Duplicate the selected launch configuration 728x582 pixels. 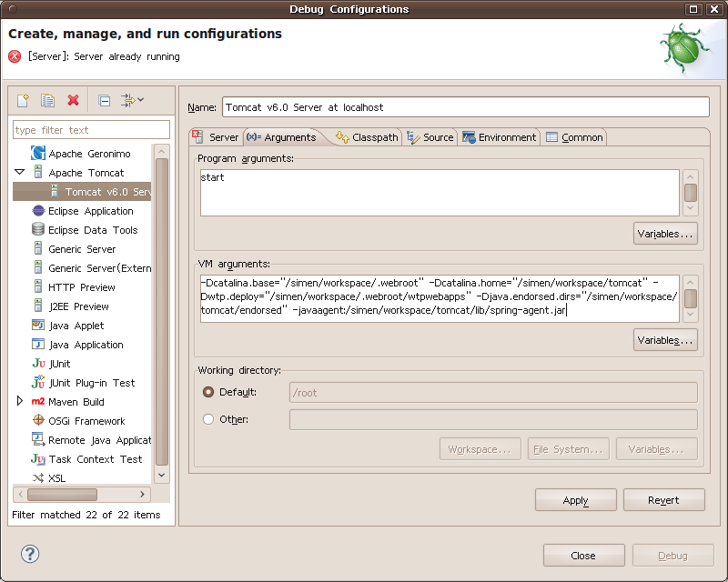pos(46,101)
